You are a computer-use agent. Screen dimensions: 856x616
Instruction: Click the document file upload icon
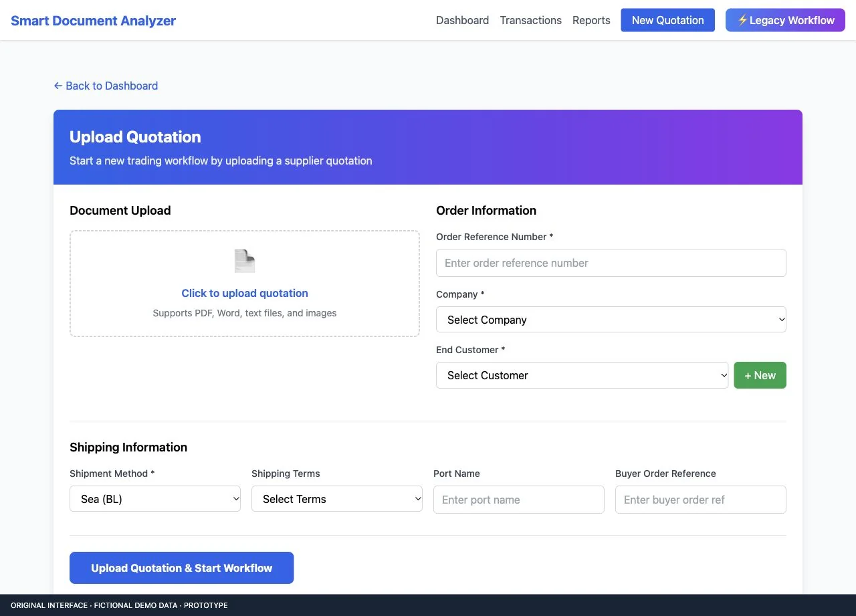pyautogui.click(x=245, y=261)
